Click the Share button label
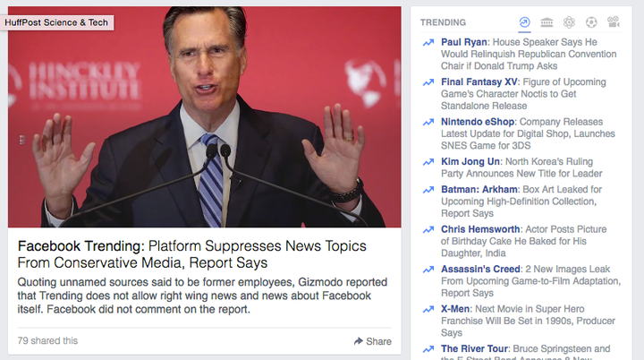The width and height of the screenshot is (644, 360). pyautogui.click(x=378, y=341)
